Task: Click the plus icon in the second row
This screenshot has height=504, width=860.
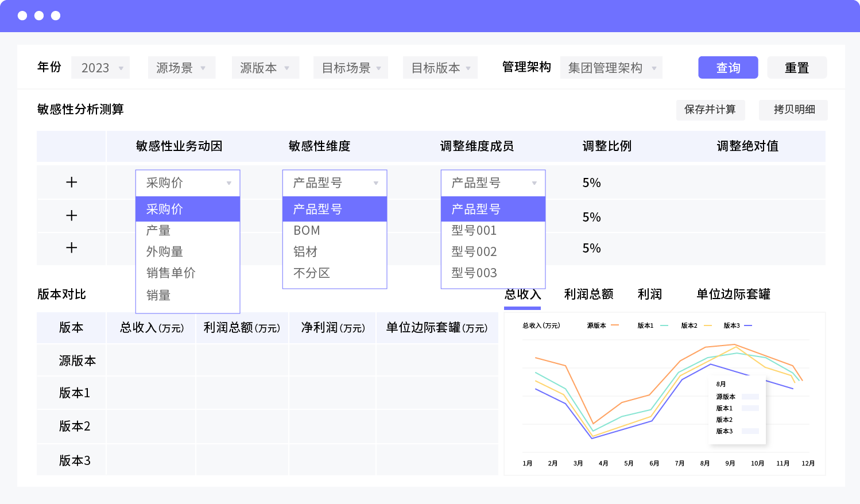Action: pyautogui.click(x=71, y=216)
